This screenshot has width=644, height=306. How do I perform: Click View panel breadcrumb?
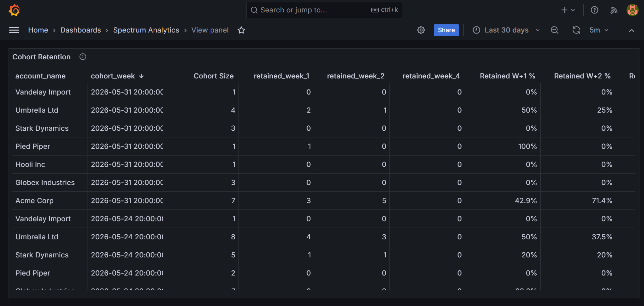(210, 30)
